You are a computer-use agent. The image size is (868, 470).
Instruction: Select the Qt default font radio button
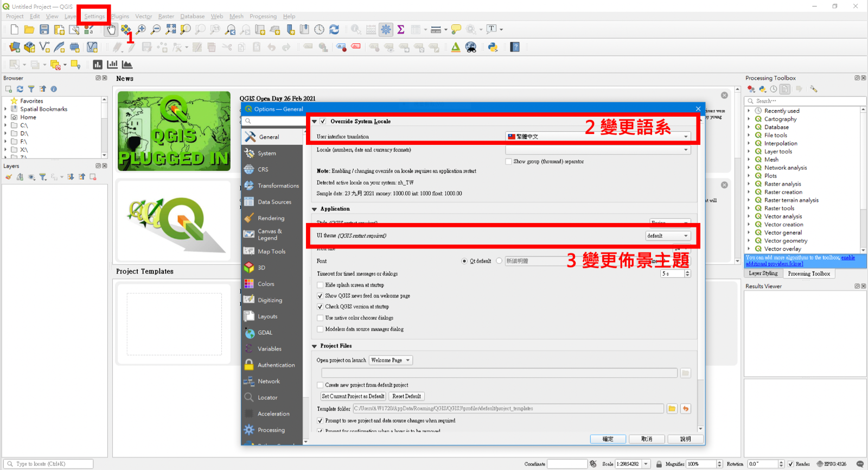coord(464,261)
